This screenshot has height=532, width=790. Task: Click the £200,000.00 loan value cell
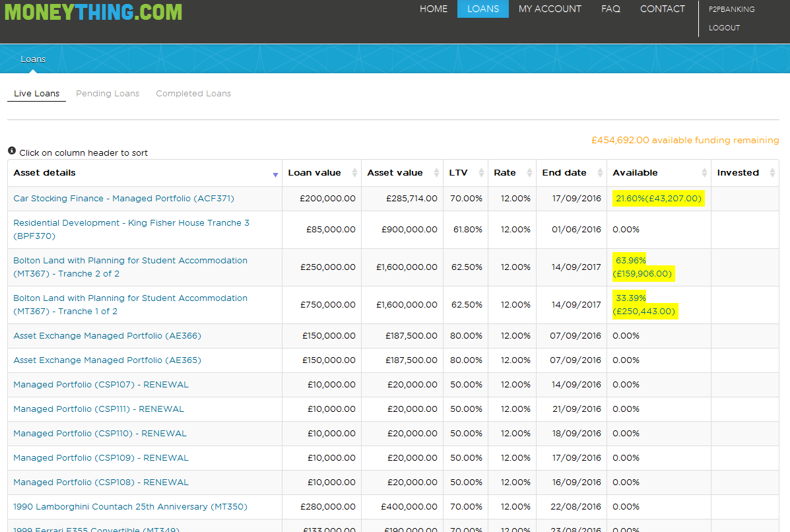(327, 199)
